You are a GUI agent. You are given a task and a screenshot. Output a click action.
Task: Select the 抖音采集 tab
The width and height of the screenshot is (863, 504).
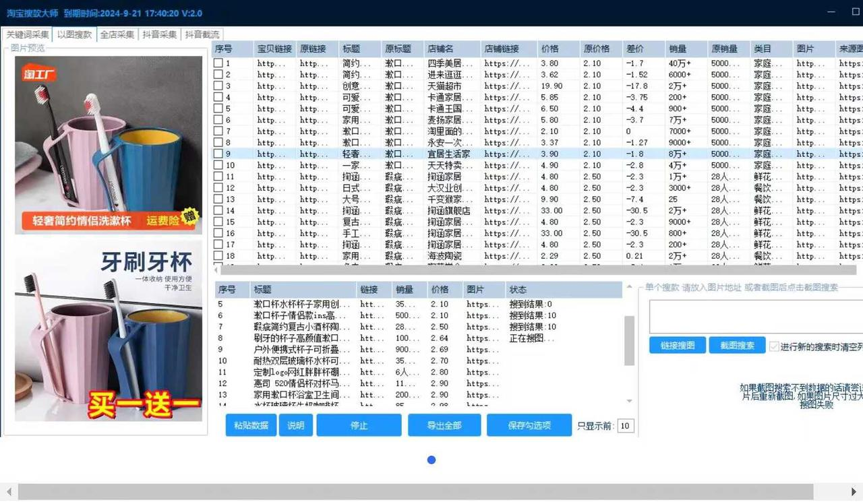click(x=159, y=34)
